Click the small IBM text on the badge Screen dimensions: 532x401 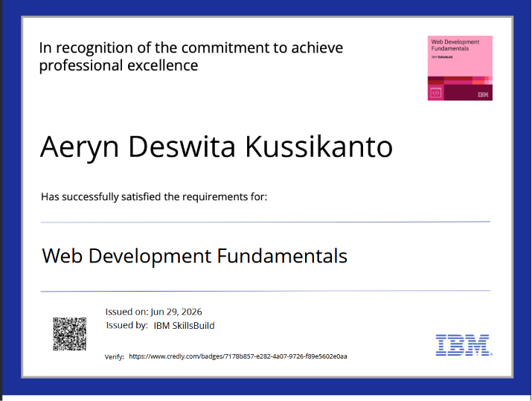pos(483,94)
